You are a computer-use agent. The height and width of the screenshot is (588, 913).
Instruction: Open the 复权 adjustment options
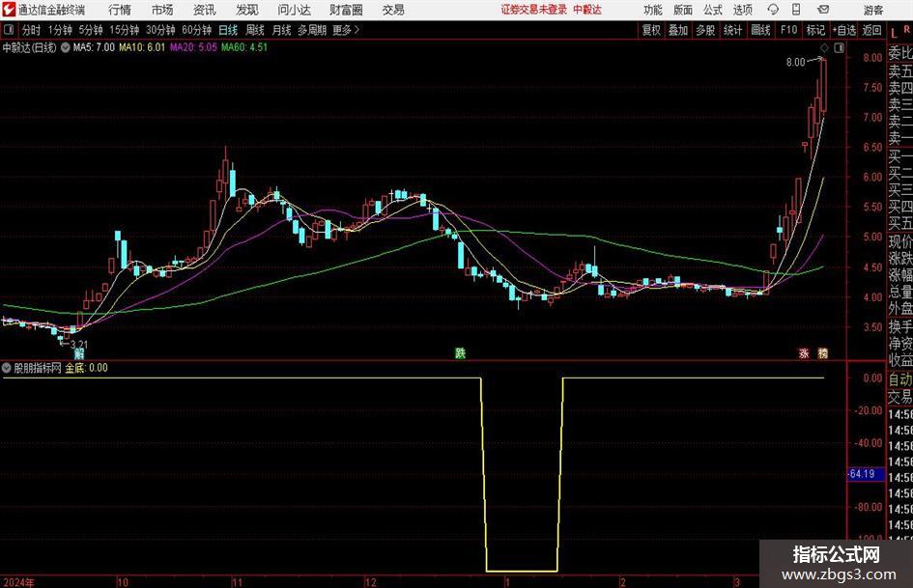click(x=651, y=30)
